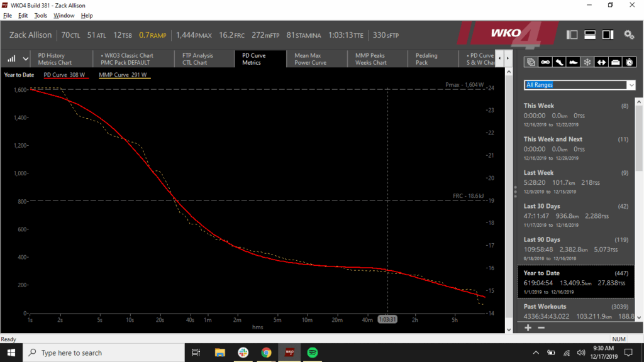Viewport: 644px width, 362px height.
Task: Add a new range with plus button
Action: [x=528, y=327]
